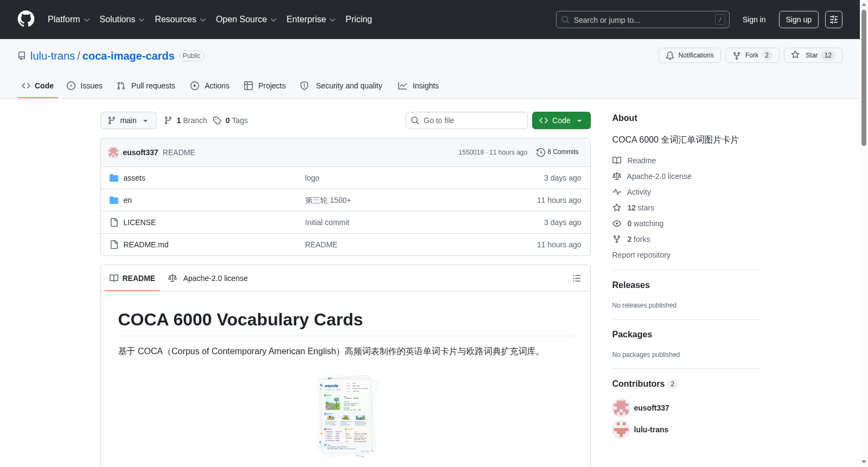
Task: Click the repository icon before lulu-trans
Action: pyautogui.click(x=22, y=56)
